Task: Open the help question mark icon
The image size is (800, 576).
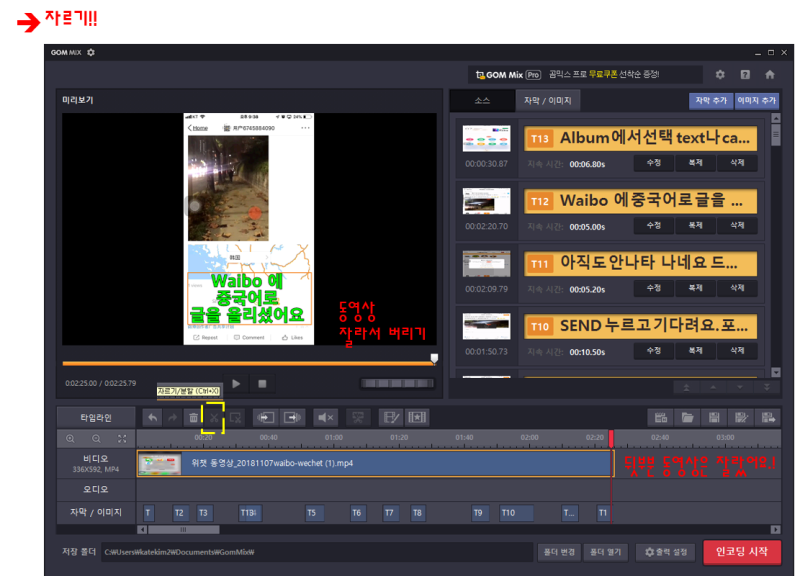Action: click(x=745, y=74)
